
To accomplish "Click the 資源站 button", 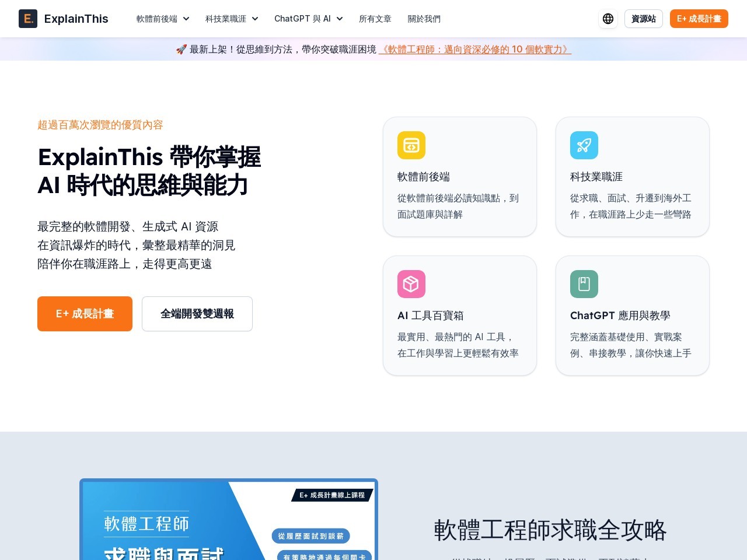I will (643, 19).
